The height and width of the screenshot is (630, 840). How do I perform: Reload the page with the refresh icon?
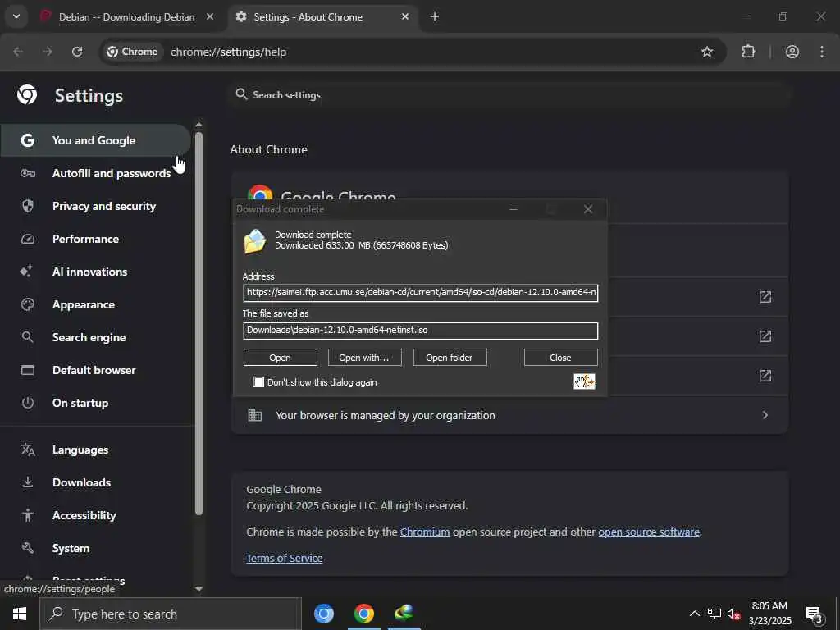point(77,52)
